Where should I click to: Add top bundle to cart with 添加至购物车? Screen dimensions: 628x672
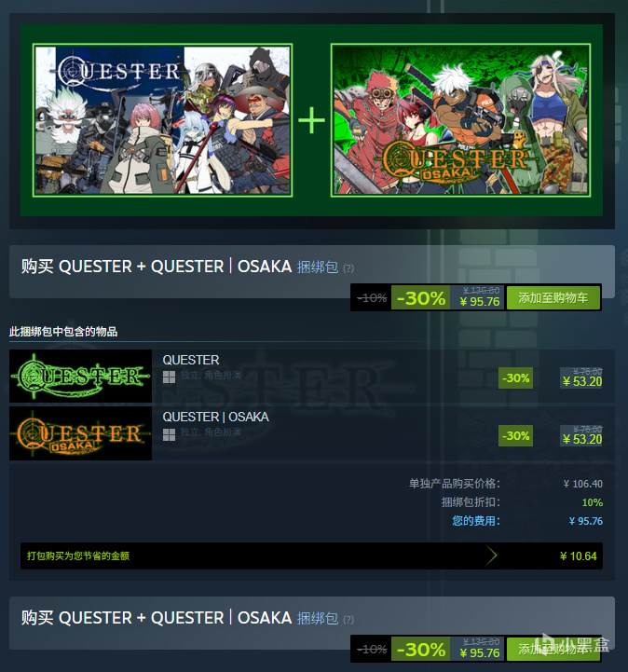point(553,297)
